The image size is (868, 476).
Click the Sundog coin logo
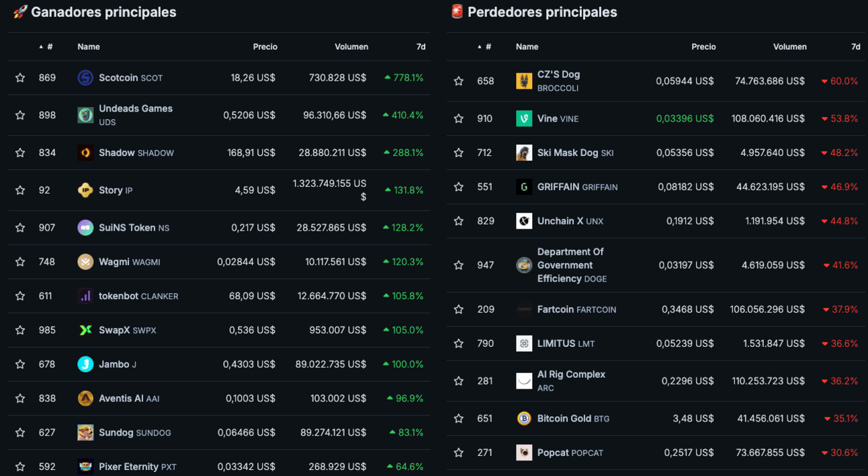(85, 432)
